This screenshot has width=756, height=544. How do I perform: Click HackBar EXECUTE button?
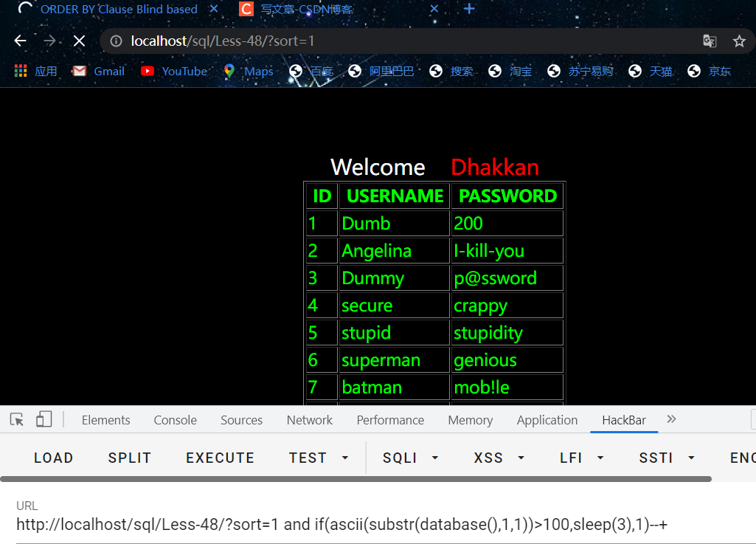click(221, 458)
